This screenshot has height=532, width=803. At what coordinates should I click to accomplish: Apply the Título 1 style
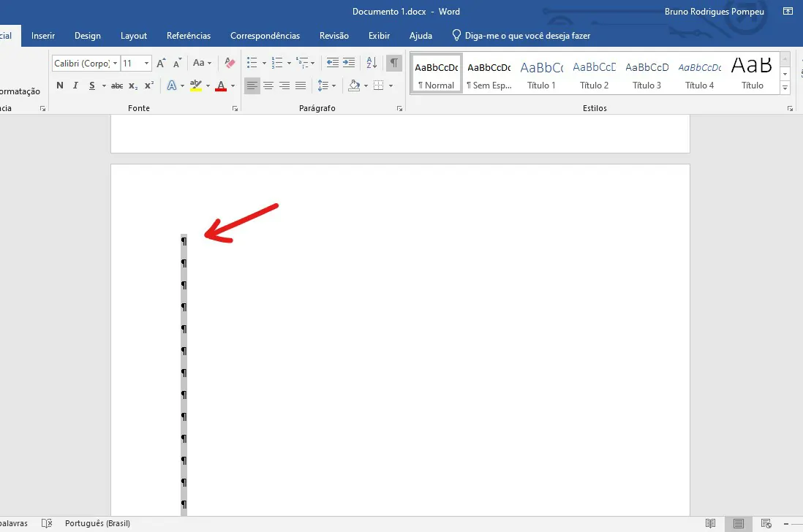[541, 75]
